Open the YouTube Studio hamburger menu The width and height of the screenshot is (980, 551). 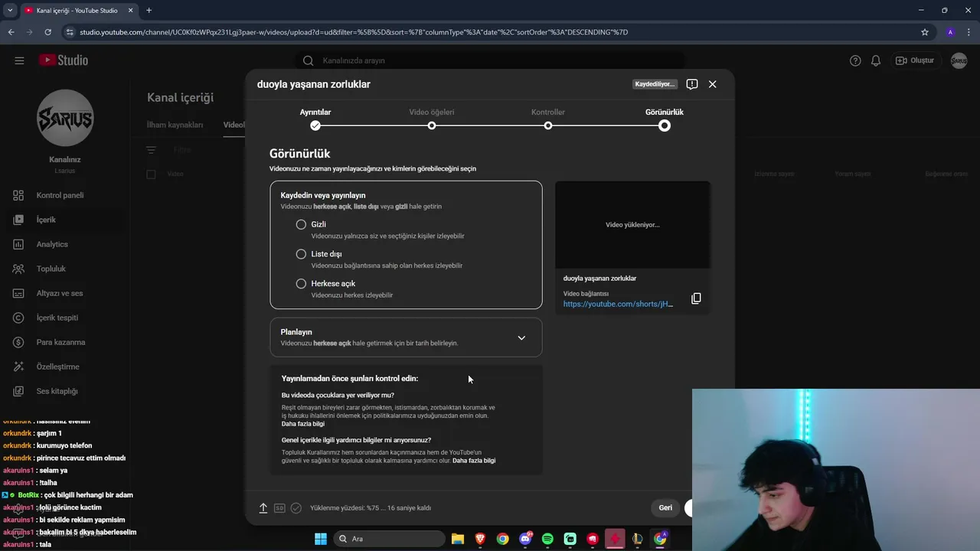pyautogui.click(x=19, y=60)
